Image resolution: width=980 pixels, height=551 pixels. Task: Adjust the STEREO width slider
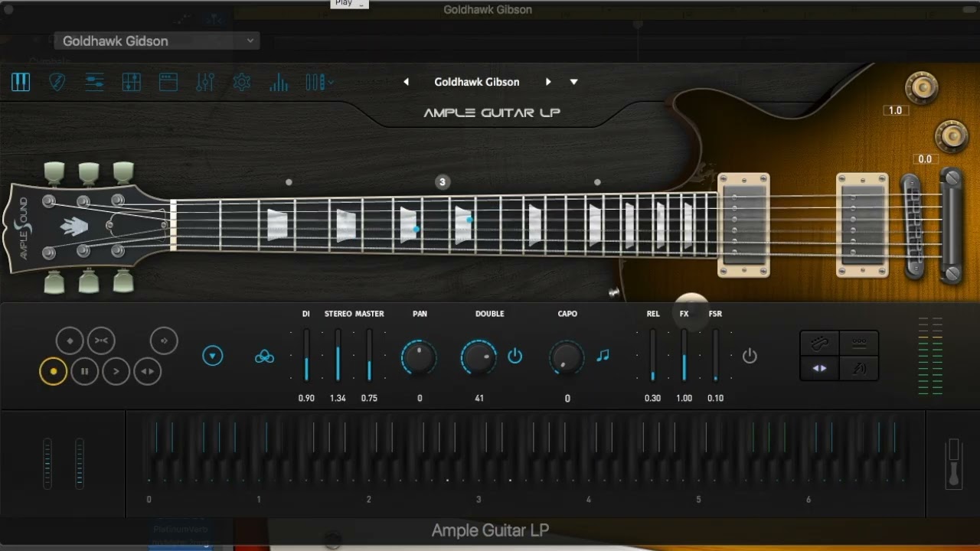(x=338, y=355)
